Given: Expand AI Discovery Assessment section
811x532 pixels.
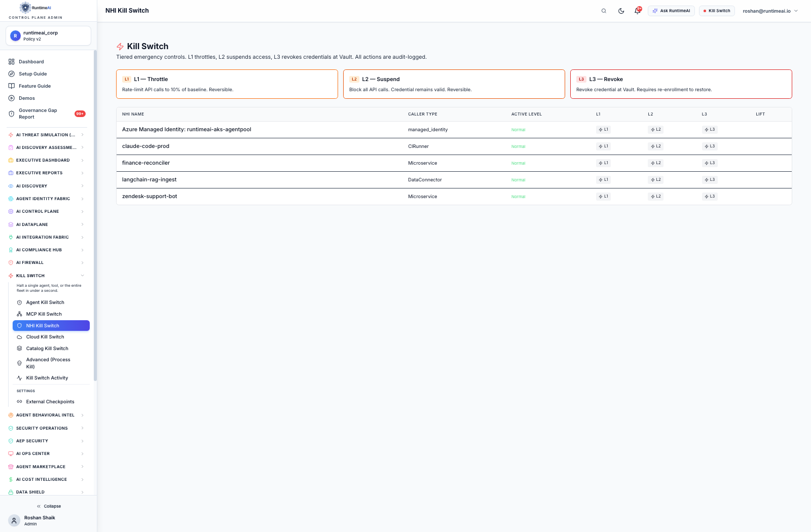Looking at the screenshot, I should [x=47, y=147].
